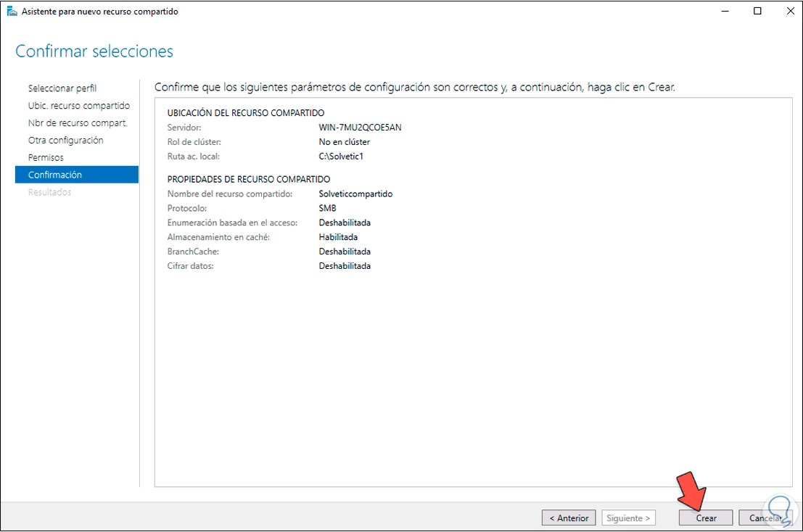Screen dimensions: 803x532
Task: Click the Crear button
Action: pyautogui.click(x=704, y=518)
